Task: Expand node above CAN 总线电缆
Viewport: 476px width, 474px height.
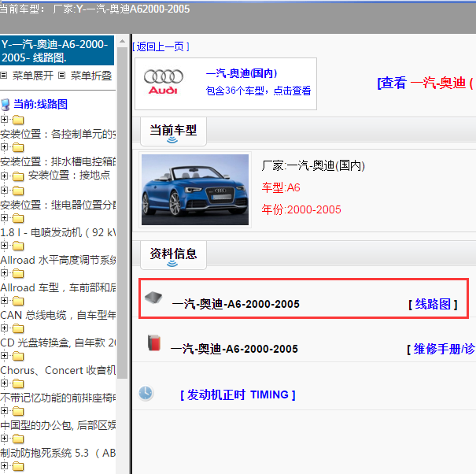Action: coord(4,301)
